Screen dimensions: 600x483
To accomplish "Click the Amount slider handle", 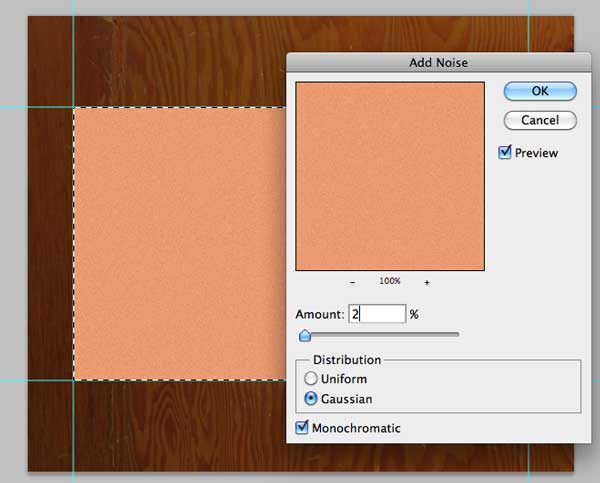I will pos(305,335).
